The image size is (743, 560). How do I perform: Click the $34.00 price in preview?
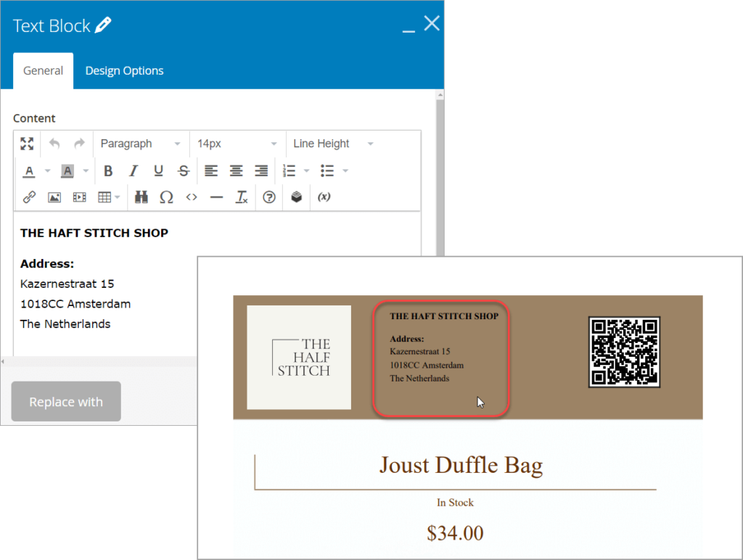tap(455, 533)
